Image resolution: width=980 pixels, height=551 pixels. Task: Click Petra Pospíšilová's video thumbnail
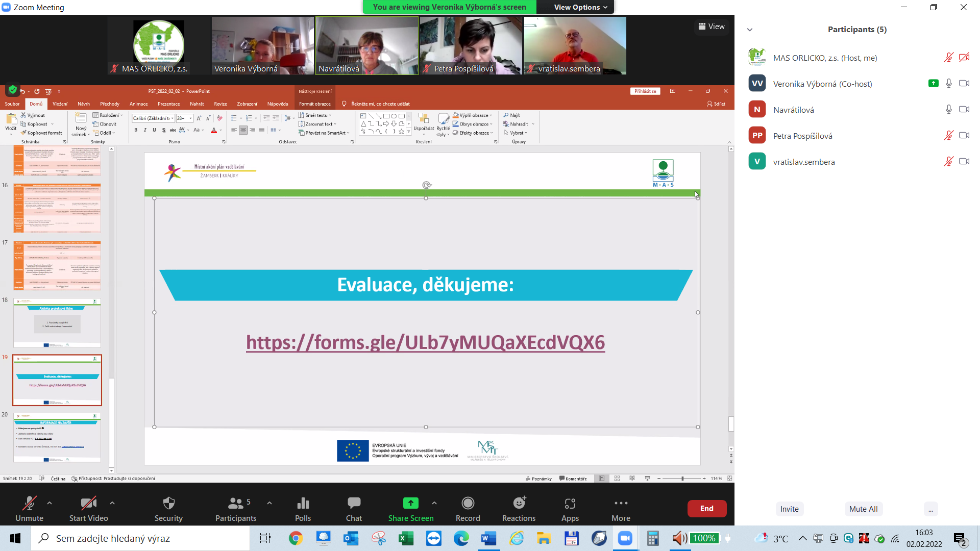tap(471, 45)
